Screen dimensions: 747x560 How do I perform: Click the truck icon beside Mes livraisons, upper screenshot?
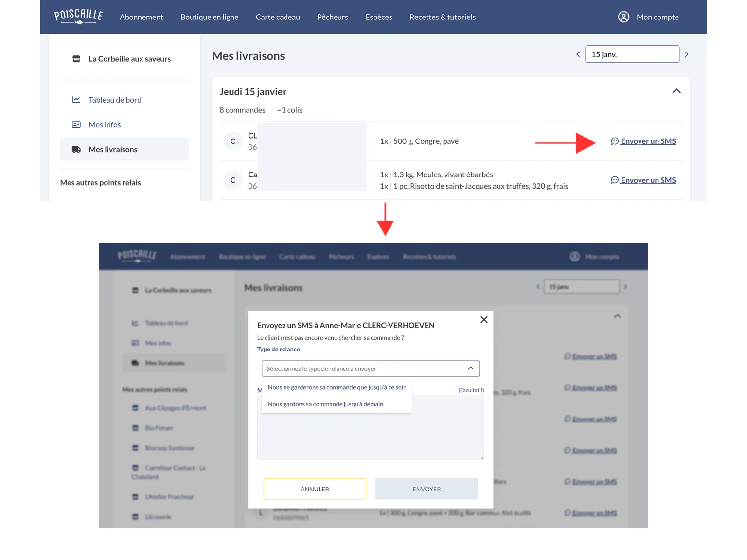(76, 149)
